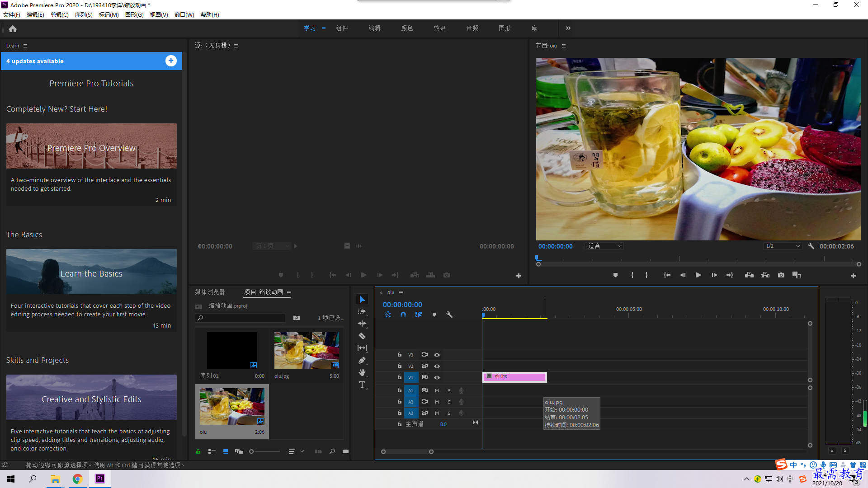Add marker in program monitor
The image size is (868, 488).
point(615,275)
